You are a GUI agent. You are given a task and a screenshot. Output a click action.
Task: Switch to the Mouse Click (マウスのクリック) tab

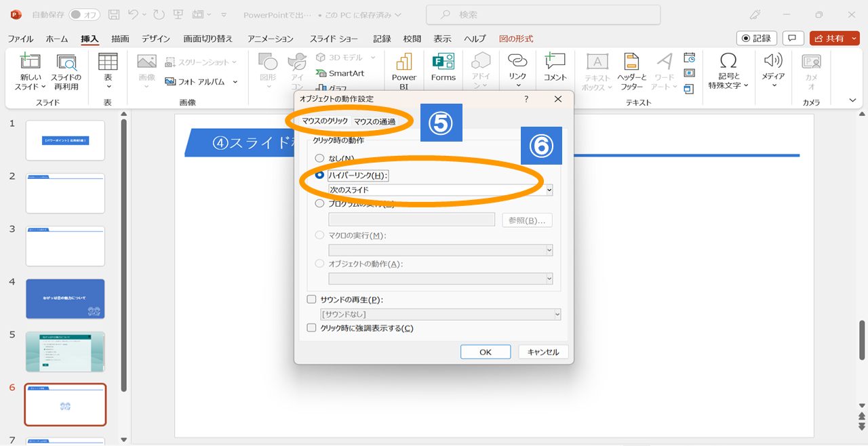pos(325,121)
